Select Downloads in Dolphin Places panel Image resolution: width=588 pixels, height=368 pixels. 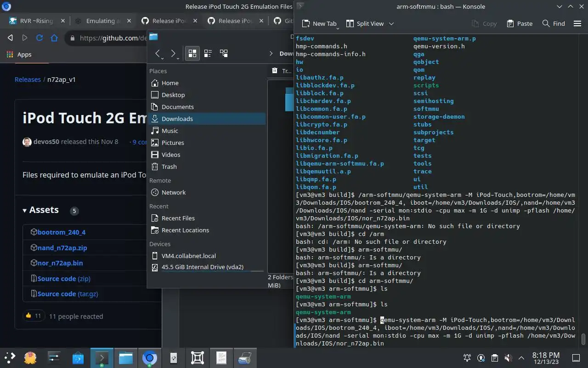(207, 119)
